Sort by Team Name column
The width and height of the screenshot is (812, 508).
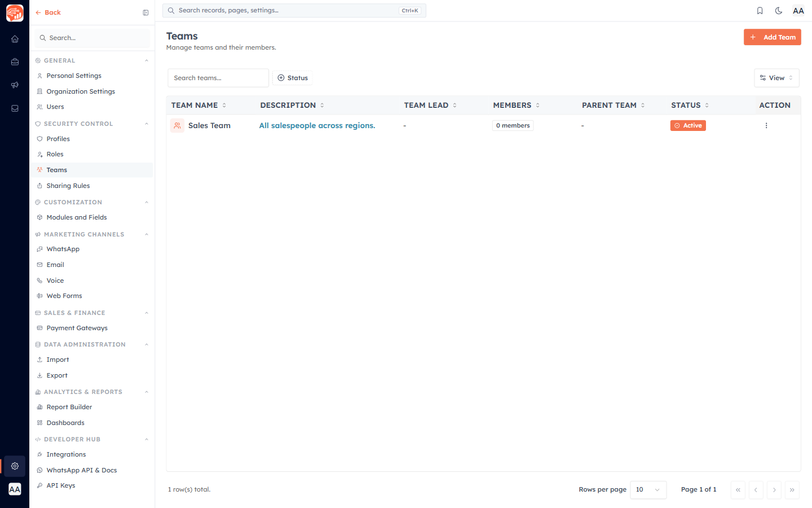pos(199,106)
